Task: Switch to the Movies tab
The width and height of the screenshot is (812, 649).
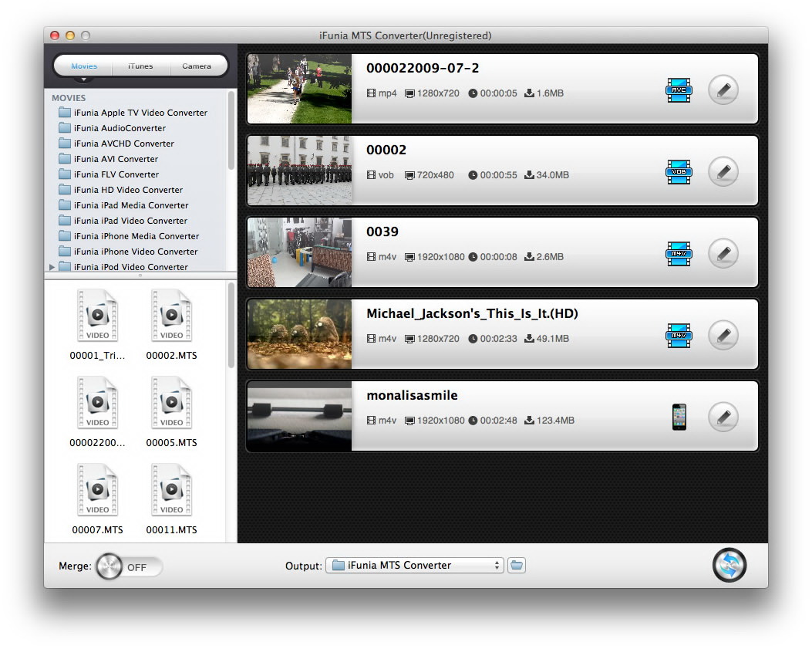Action: (84, 66)
